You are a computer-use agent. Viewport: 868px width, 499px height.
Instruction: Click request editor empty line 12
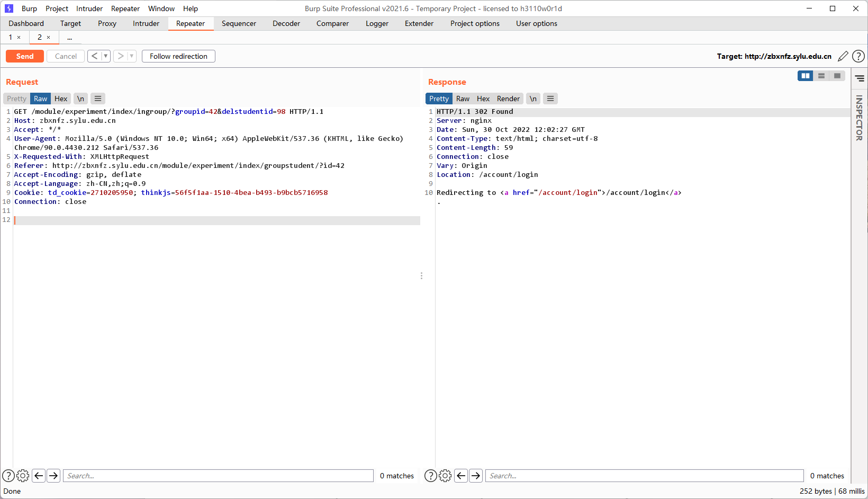click(x=217, y=220)
